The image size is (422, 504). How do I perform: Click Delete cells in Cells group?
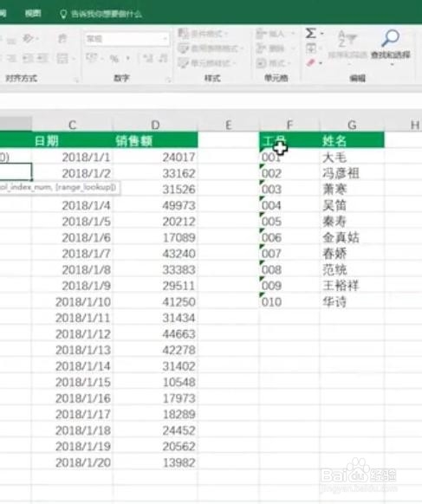tap(270, 48)
